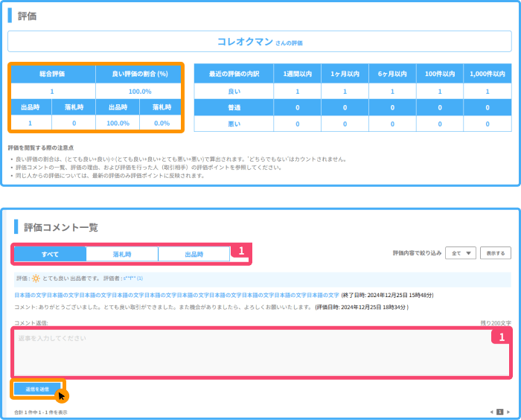Open the 日本語の文字 auction item link
Image resolution: width=521 pixels, height=420 pixels.
point(176,295)
